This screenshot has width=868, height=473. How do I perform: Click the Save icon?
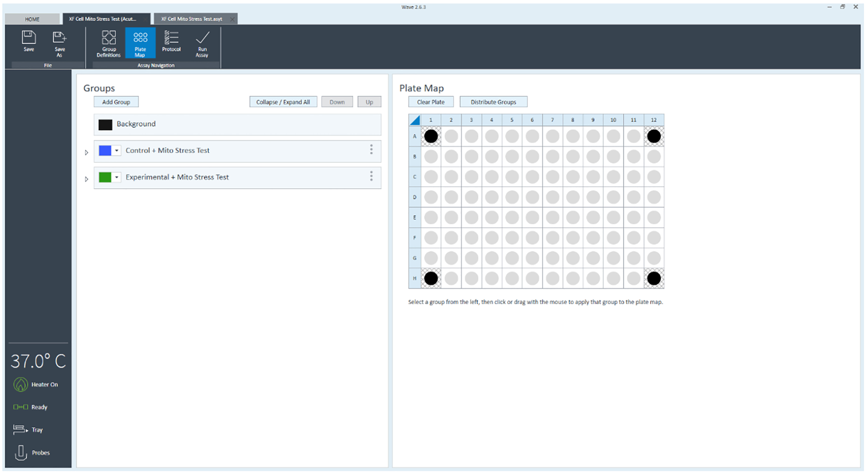click(29, 37)
